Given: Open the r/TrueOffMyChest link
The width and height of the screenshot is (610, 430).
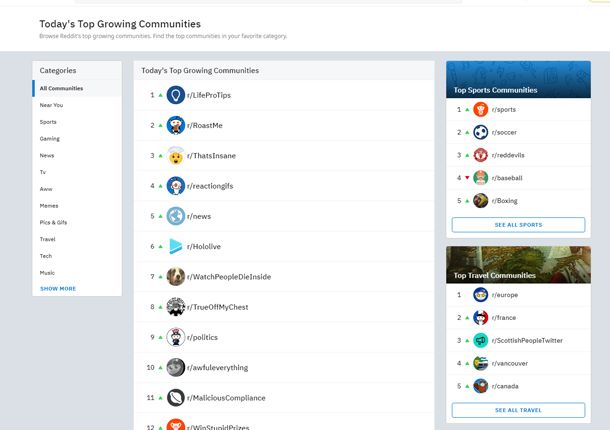Looking at the screenshot, I should click(217, 307).
